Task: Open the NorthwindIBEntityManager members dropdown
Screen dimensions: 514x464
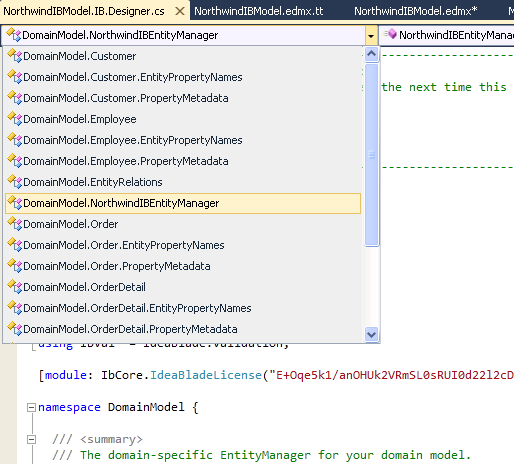Action: (447, 35)
